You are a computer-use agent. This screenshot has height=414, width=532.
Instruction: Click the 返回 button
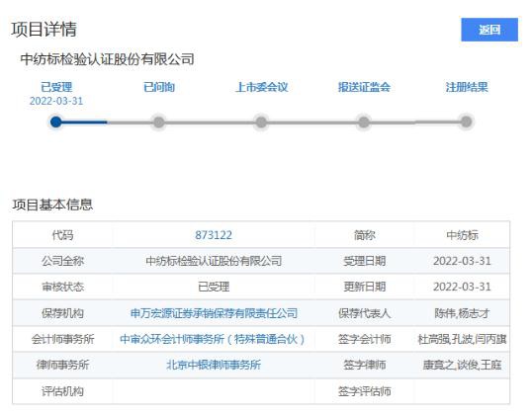pyautogui.click(x=489, y=30)
